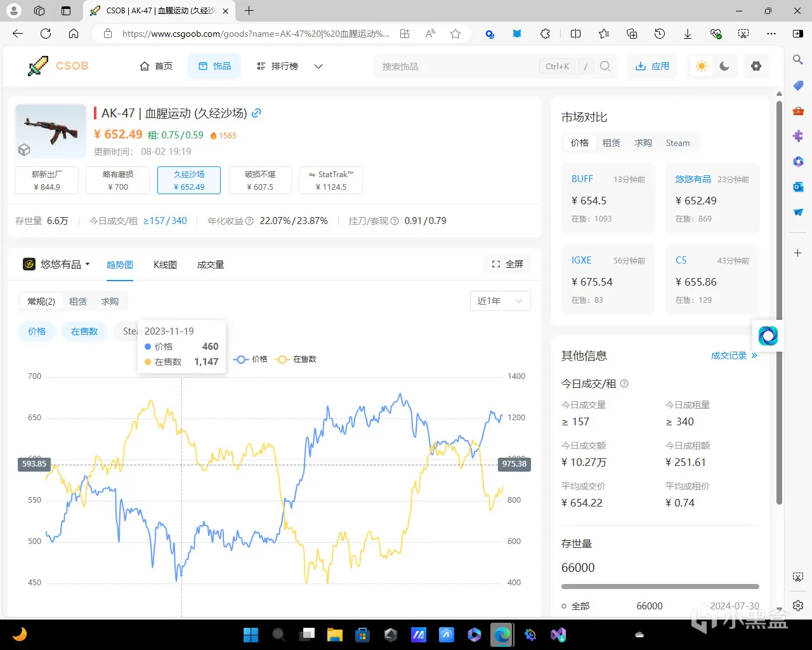Click the floating blue circular assistant icon
Viewport: 812px width, 650px height.
768,335
